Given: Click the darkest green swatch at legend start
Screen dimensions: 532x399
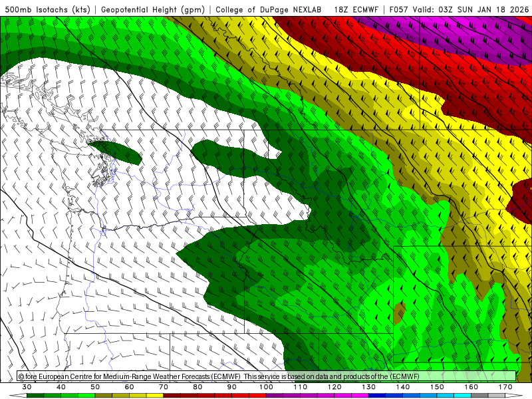Looking at the screenshot, I should coord(35,396).
